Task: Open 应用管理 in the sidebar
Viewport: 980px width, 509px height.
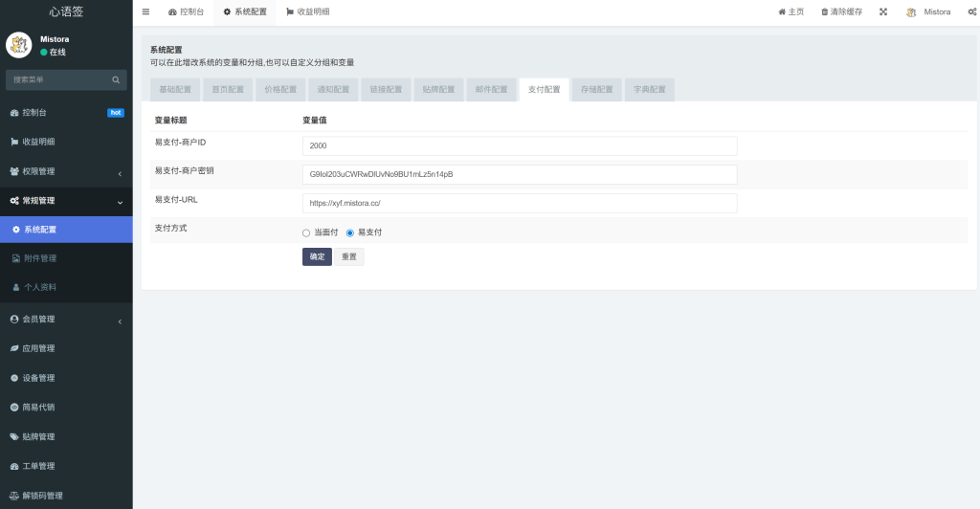Action: [66, 348]
